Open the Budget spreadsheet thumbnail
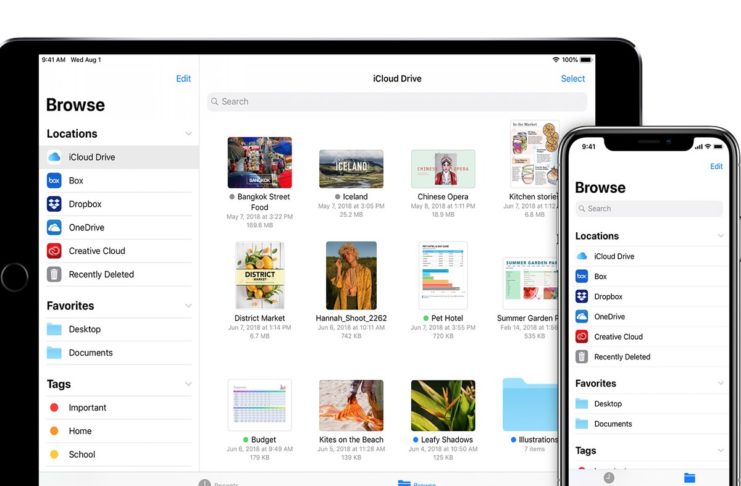741x486 pixels. coord(259,405)
